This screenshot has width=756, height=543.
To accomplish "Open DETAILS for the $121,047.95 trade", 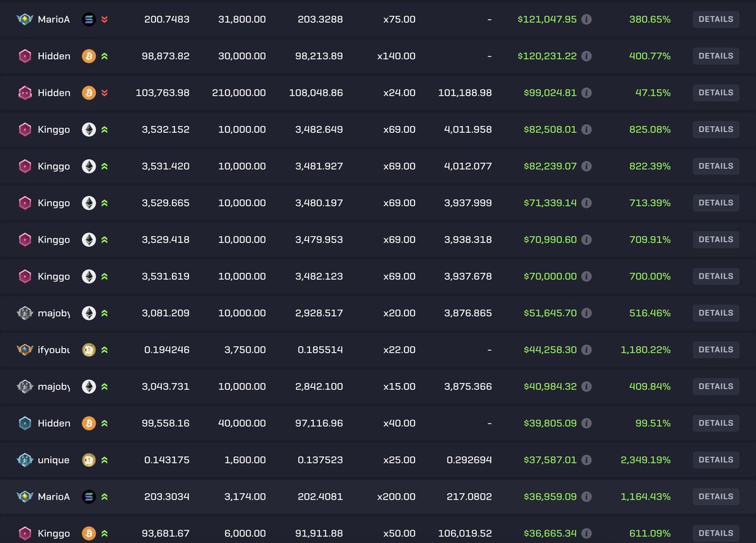I will tap(716, 20).
